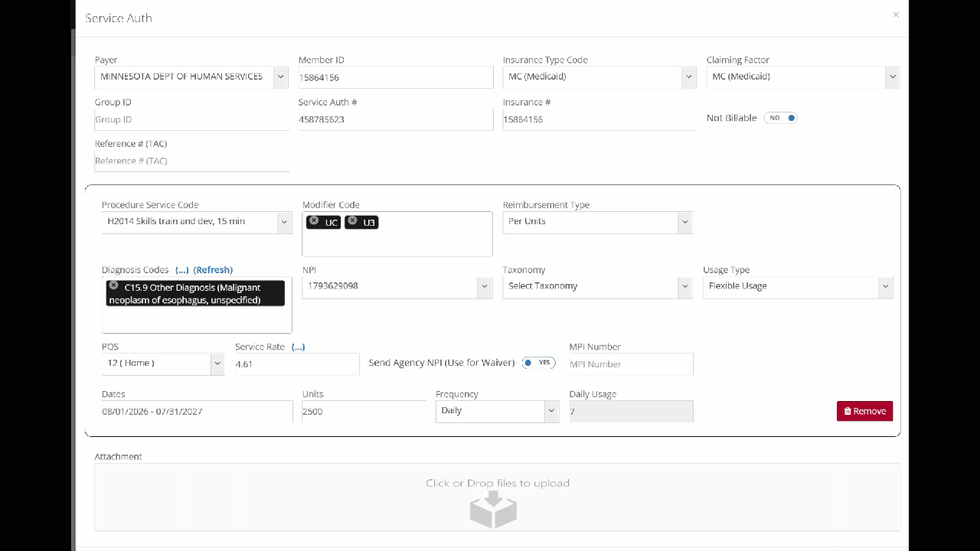Remove the U3 modifier code tag
Image resolution: width=980 pixels, height=551 pixels.
[352, 221]
